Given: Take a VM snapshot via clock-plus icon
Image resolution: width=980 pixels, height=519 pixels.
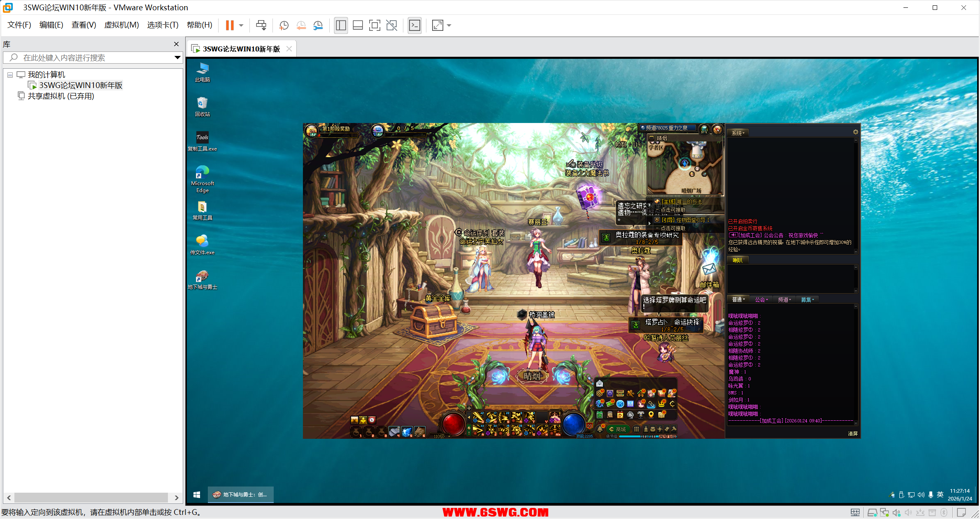Looking at the screenshot, I should [284, 25].
